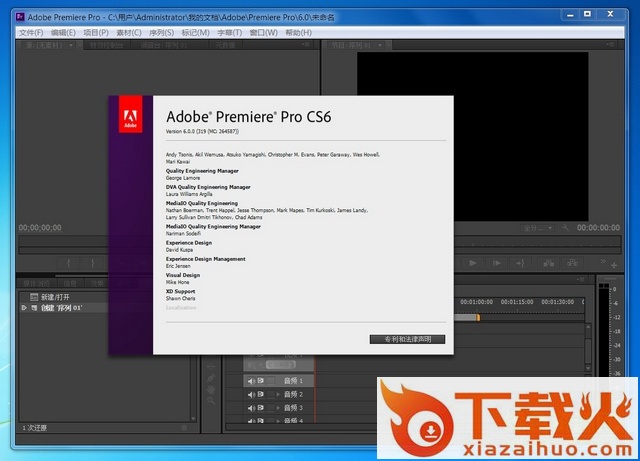Click current-state arrow beside 创建 '序列 01'
The width and height of the screenshot is (640, 461).
[x=24, y=307]
